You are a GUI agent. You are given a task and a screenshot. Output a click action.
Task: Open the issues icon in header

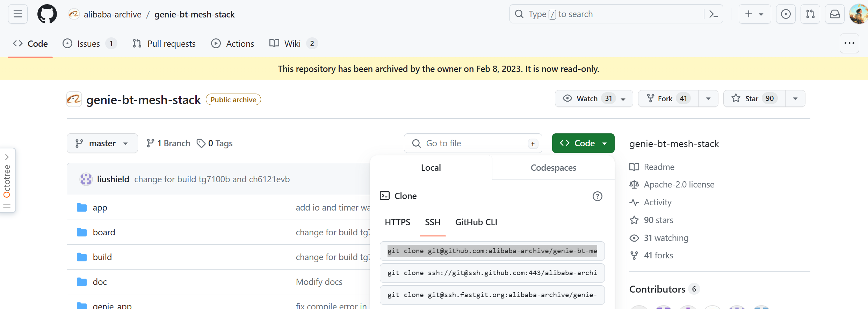[786, 14]
